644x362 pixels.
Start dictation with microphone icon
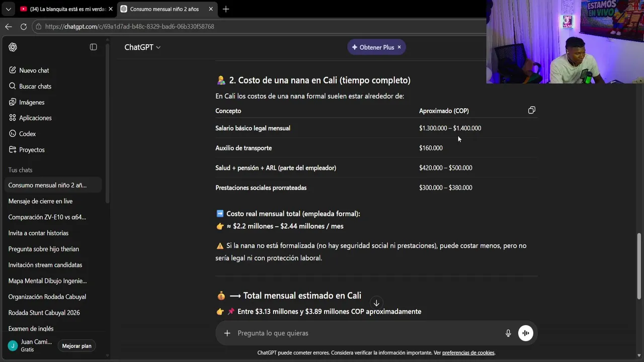pos(508,333)
